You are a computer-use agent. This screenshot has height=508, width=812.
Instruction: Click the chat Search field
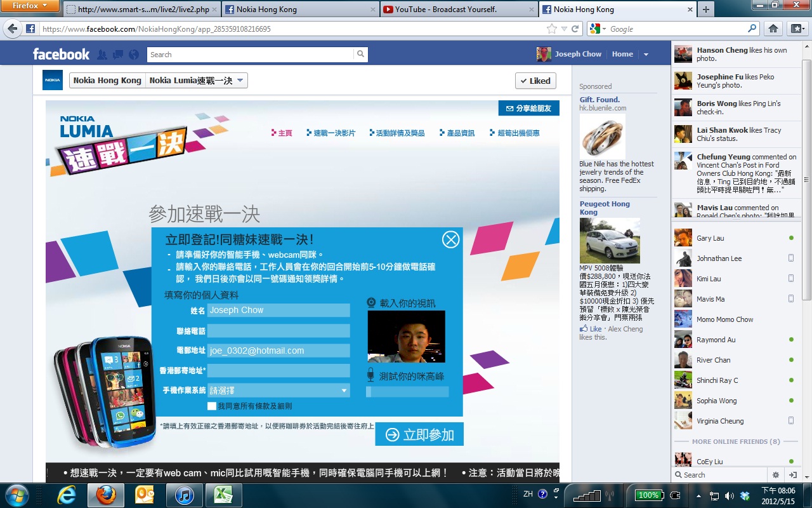click(721, 474)
